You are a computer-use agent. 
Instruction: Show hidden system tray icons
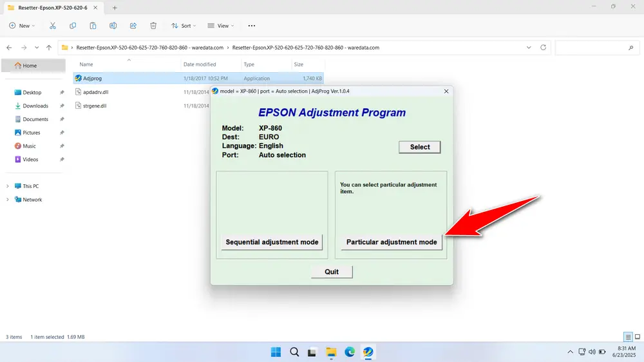pos(570,352)
